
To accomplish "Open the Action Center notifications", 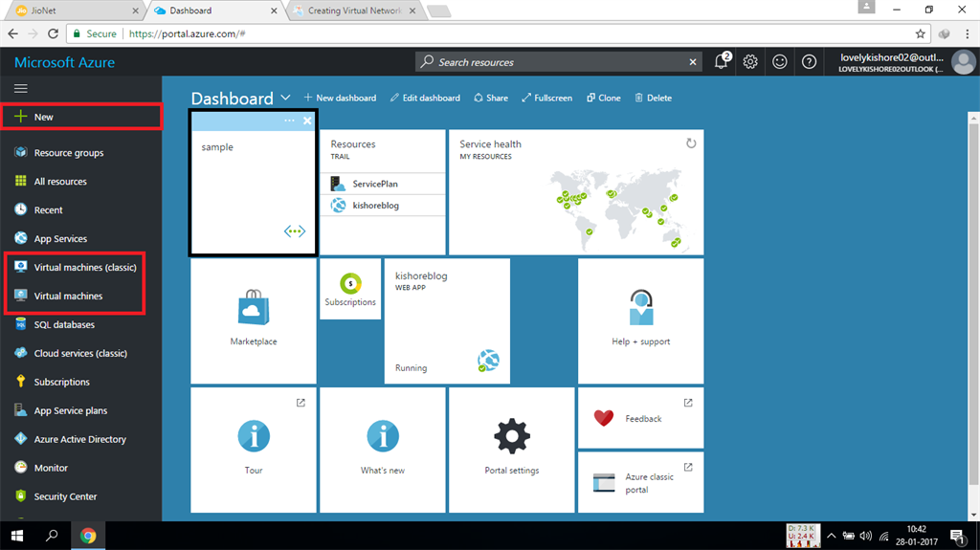I will click(957, 536).
